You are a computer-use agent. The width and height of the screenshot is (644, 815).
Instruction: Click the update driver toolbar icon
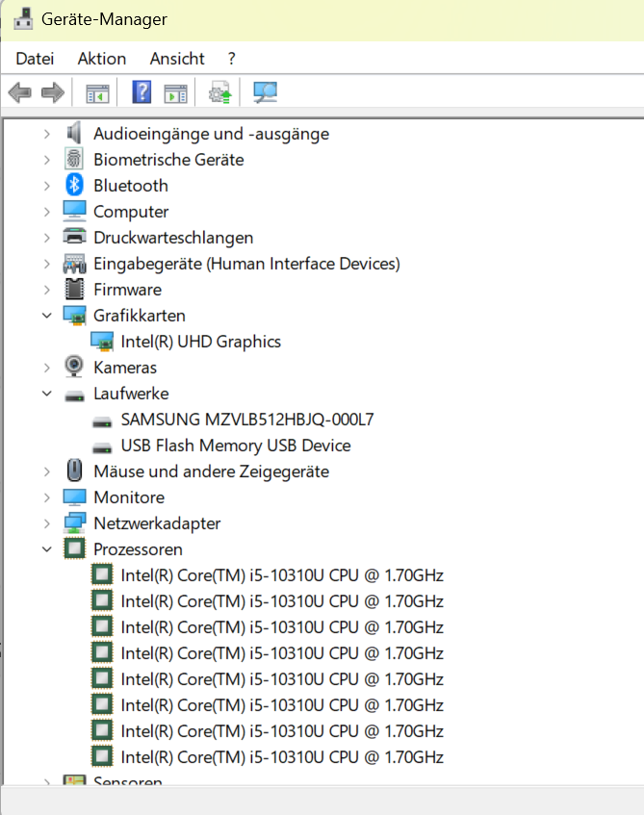220,92
